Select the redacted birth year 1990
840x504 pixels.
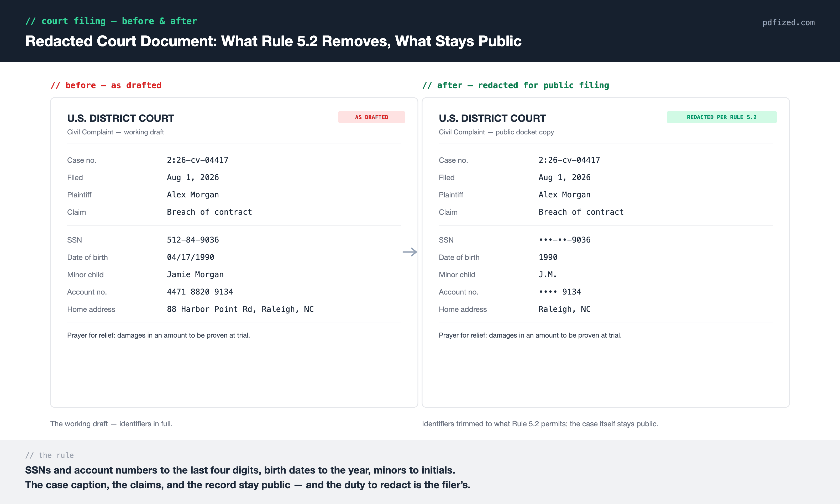coord(548,257)
